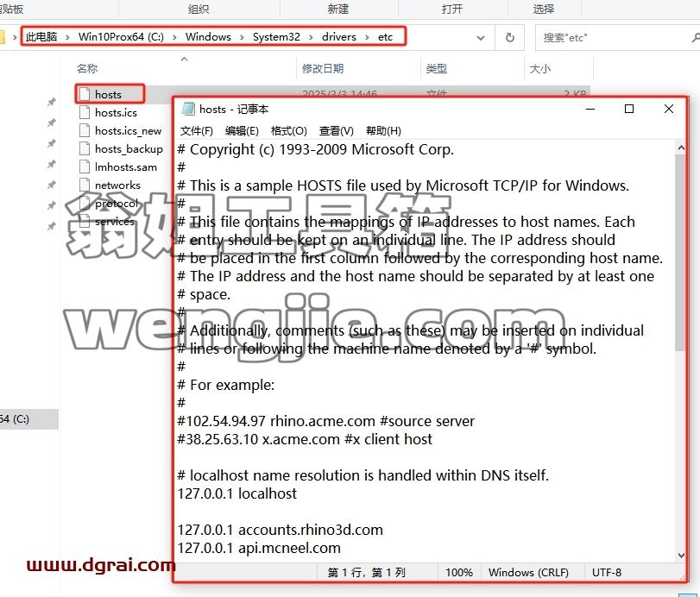
Task: Click the drivers folder in breadcrumb
Action: click(x=339, y=37)
